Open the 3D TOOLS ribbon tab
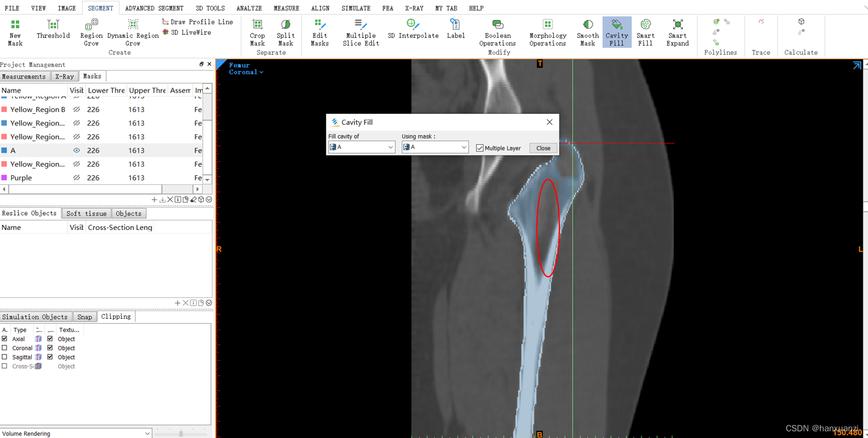Image resolution: width=868 pixels, height=438 pixels. [210, 8]
